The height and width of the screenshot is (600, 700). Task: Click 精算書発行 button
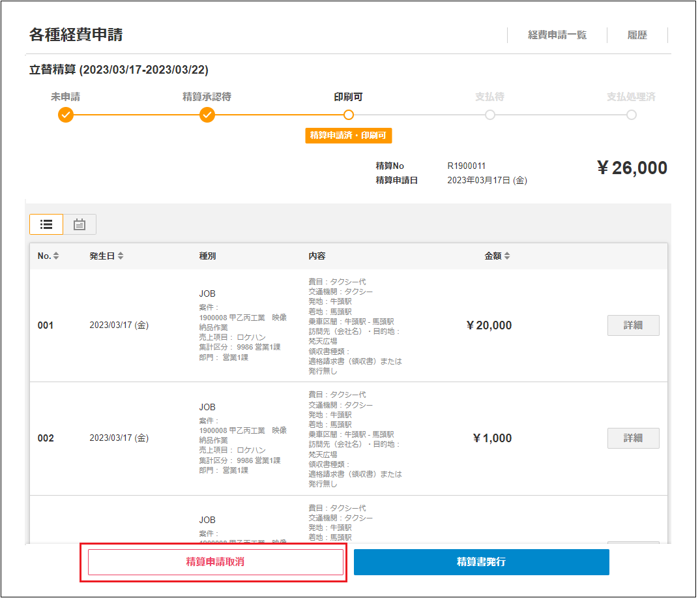tap(481, 562)
